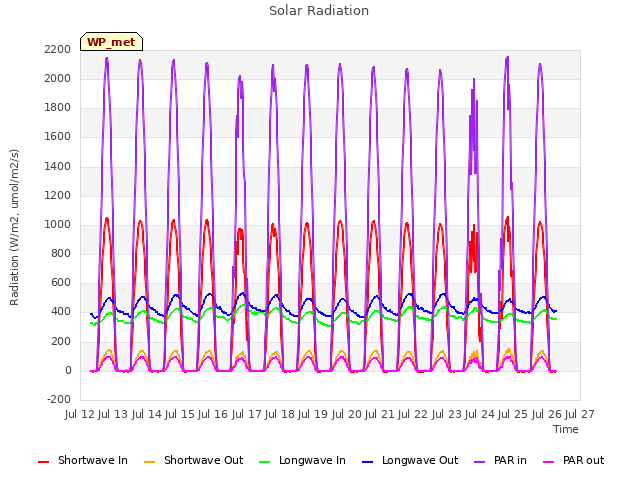Screen dimensions: 640x480
Task: Click the -200 y-axis tick label
Action: (59, 400)
